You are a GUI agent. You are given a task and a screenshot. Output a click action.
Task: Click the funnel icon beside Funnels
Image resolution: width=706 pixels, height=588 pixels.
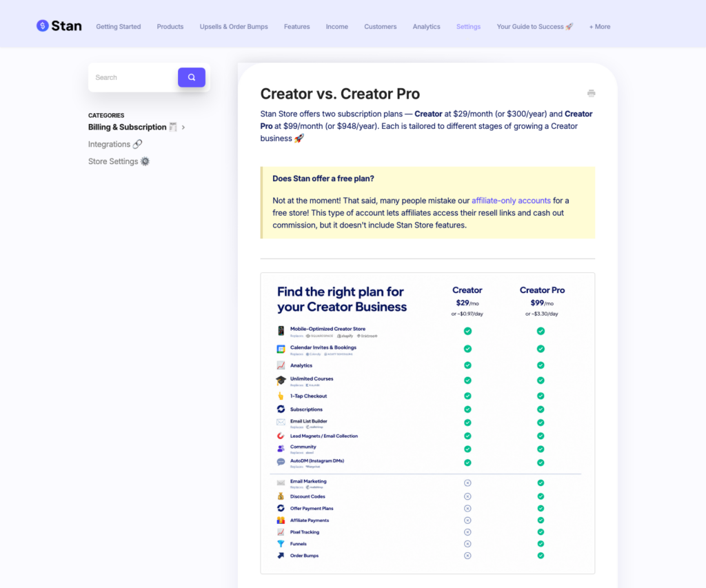(x=281, y=543)
